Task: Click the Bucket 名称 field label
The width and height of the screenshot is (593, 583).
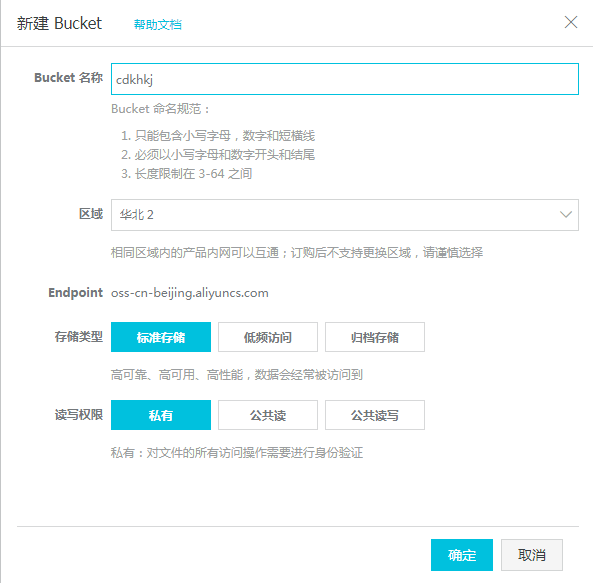Action: pyautogui.click(x=68, y=78)
